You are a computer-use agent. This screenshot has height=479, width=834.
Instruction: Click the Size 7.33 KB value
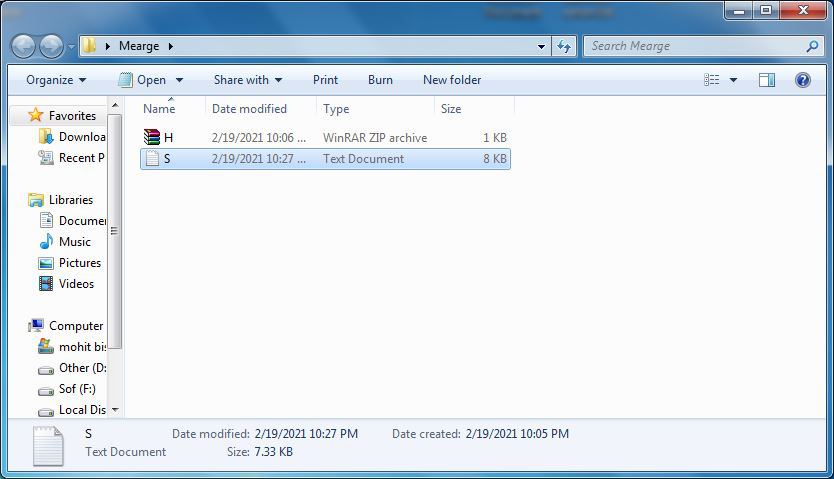point(273,452)
